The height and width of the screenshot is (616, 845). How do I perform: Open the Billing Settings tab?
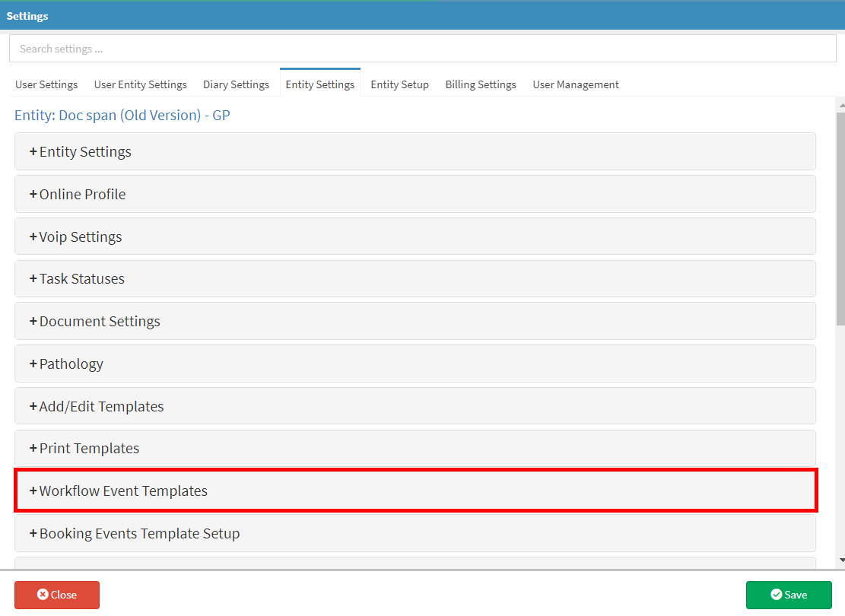[481, 84]
